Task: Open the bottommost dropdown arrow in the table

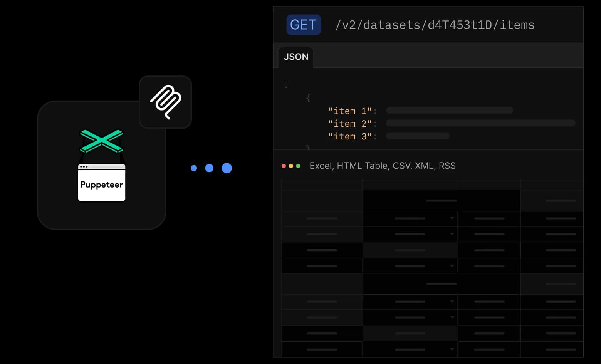Action: (x=452, y=349)
